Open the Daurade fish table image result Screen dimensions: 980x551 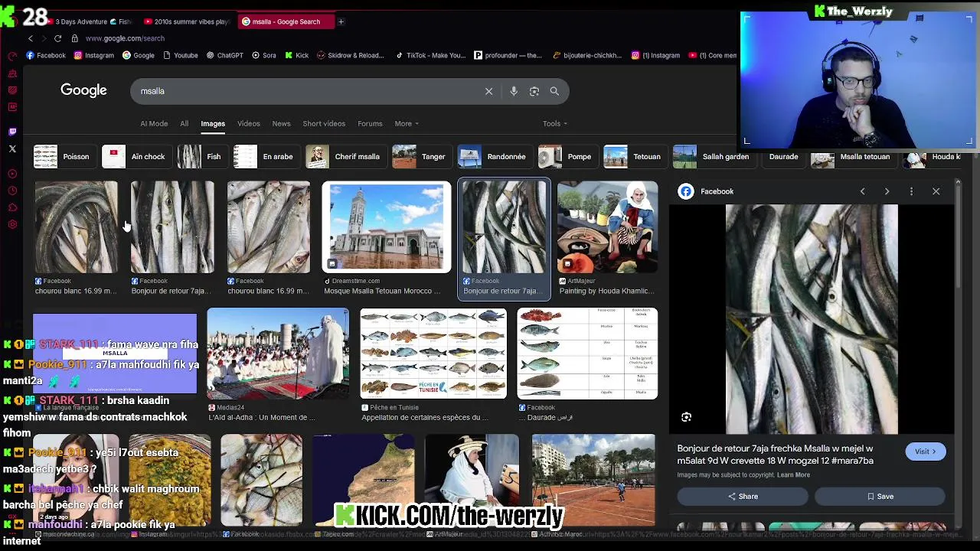(x=587, y=354)
